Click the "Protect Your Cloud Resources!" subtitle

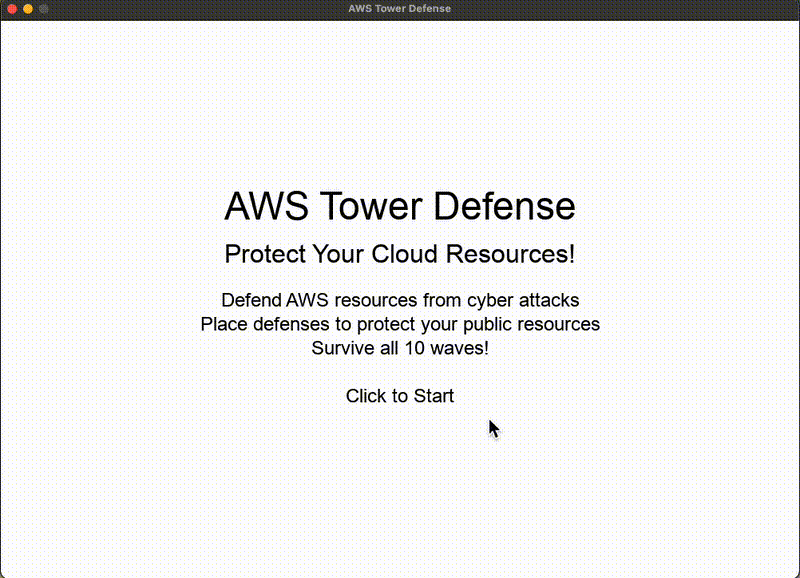pos(400,254)
